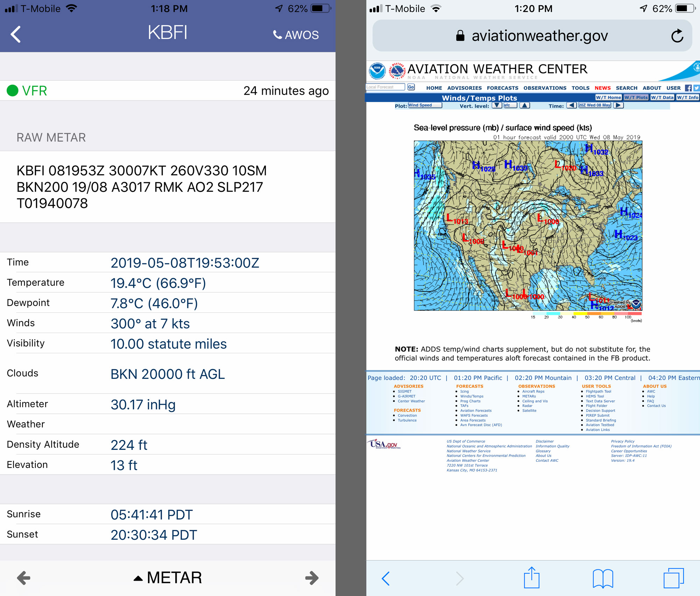This screenshot has width=700, height=596.
Task: Tap the Winds value 300° at 7 kts
Action: pos(150,324)
